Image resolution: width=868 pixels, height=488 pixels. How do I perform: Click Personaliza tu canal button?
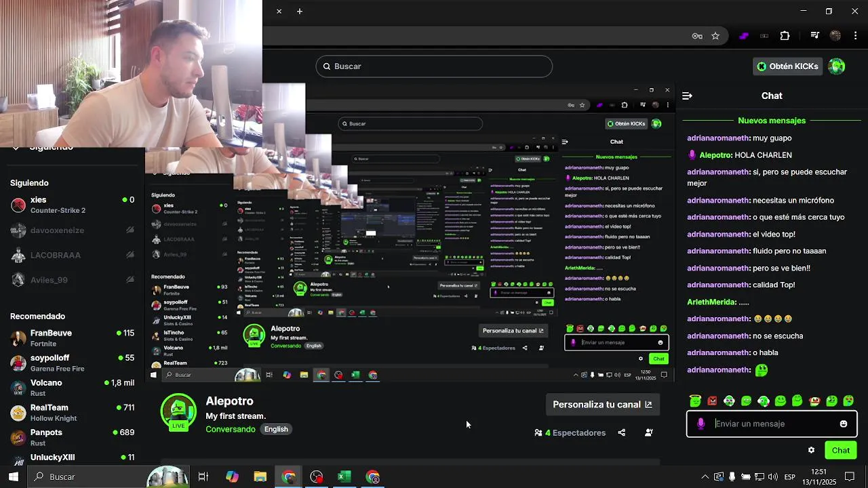tap(602, 405)
